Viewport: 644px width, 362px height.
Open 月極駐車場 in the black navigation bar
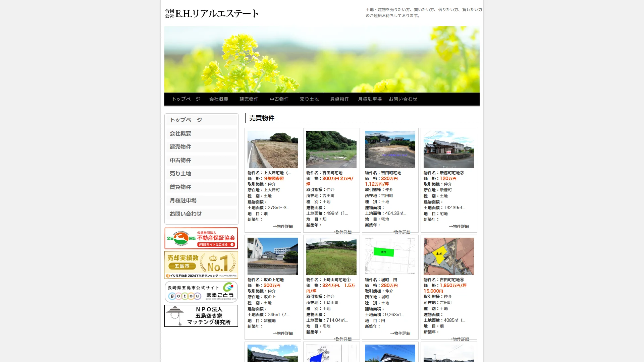click(370, 99)
